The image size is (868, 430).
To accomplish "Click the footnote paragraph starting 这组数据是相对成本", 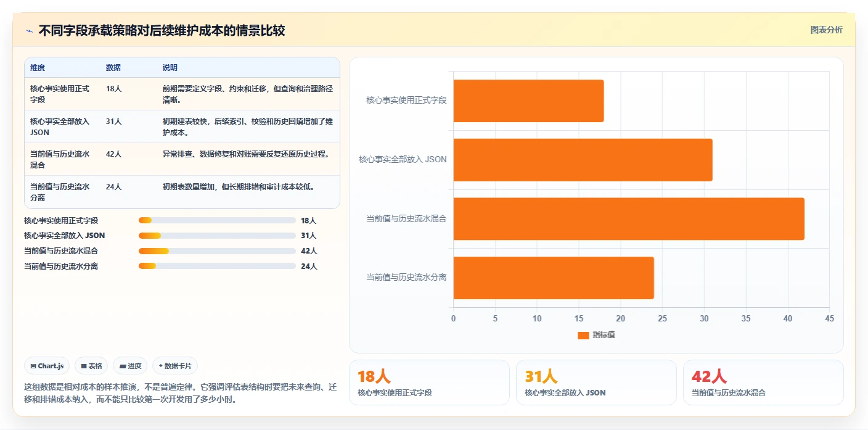I will click(181, 393).
